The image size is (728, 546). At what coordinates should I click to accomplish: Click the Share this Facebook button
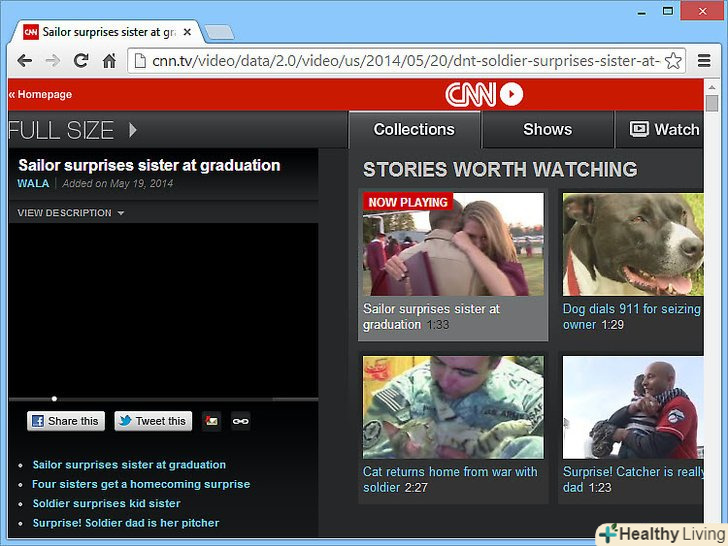coord(66,421)
